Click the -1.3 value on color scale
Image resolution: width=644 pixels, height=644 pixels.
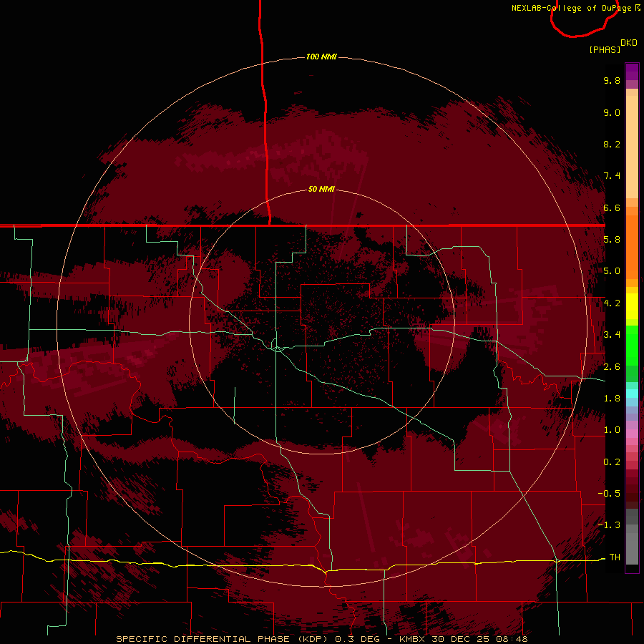click(609, 525)
